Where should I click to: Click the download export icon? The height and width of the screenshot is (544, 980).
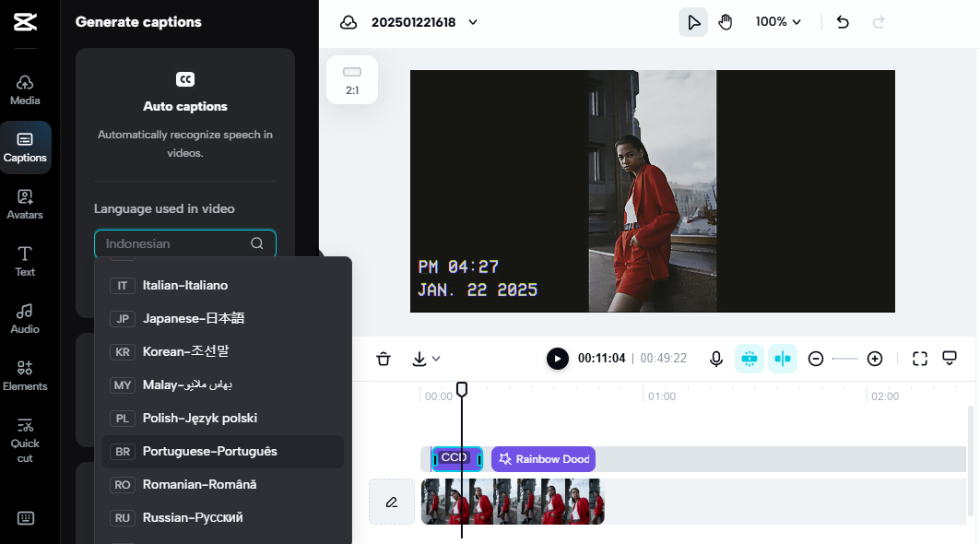[419, 359]
